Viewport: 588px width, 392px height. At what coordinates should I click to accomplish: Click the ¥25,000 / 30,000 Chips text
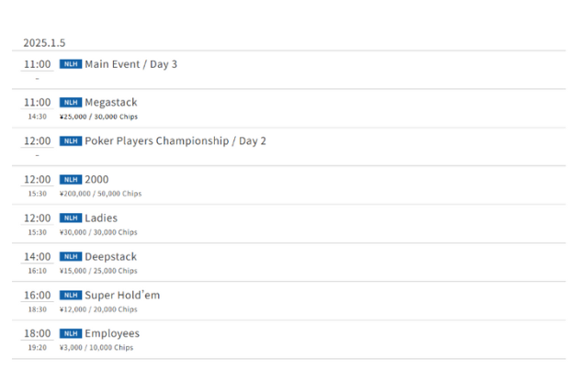coord(98,117)
